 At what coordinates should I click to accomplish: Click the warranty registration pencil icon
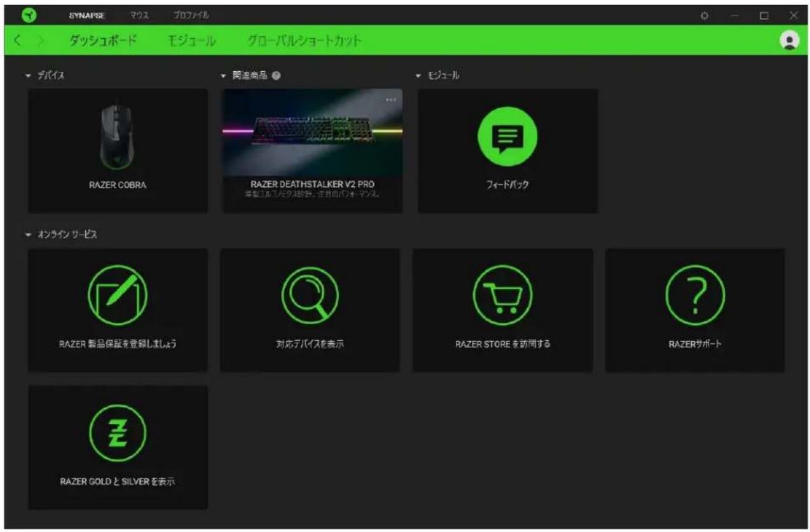pyautogui.click(x=118, y=294)
